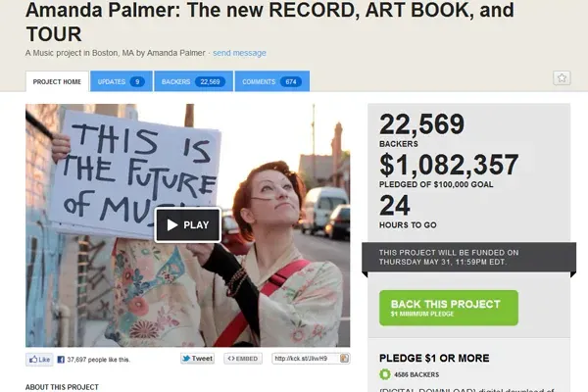Copy the short URL with the clipboard icon
This screenshot has height=392, width=588.
344,359
